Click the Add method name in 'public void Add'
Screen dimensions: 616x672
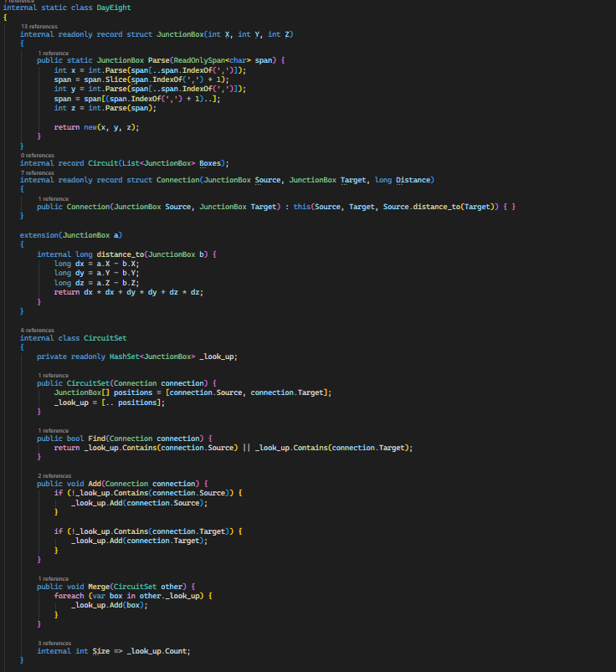[x=95, y=484]
